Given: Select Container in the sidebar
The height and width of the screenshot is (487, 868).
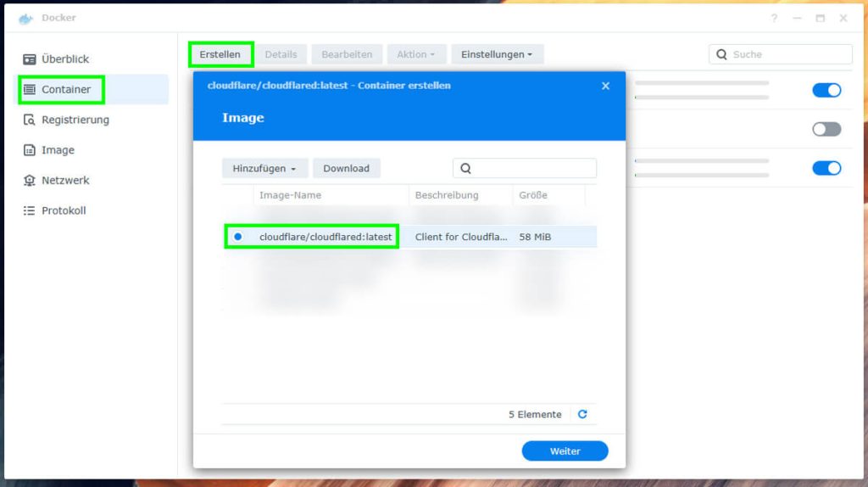Looking at the screenshot, I should pos(91,89).
